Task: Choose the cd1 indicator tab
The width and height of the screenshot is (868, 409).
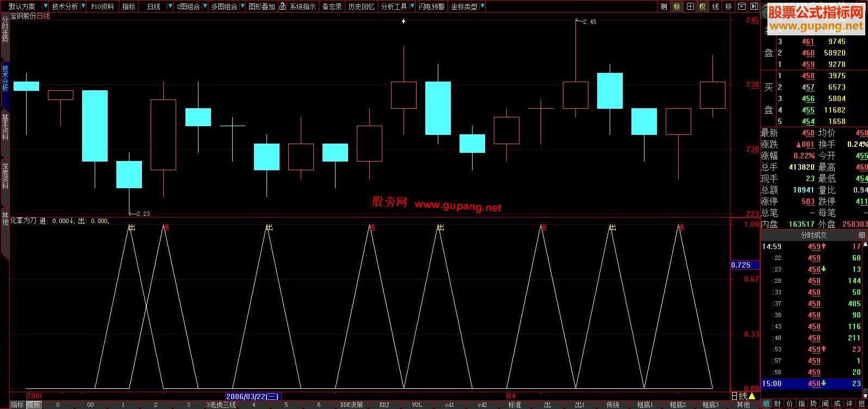Action: pyautogui.click(x=450, y=405)
